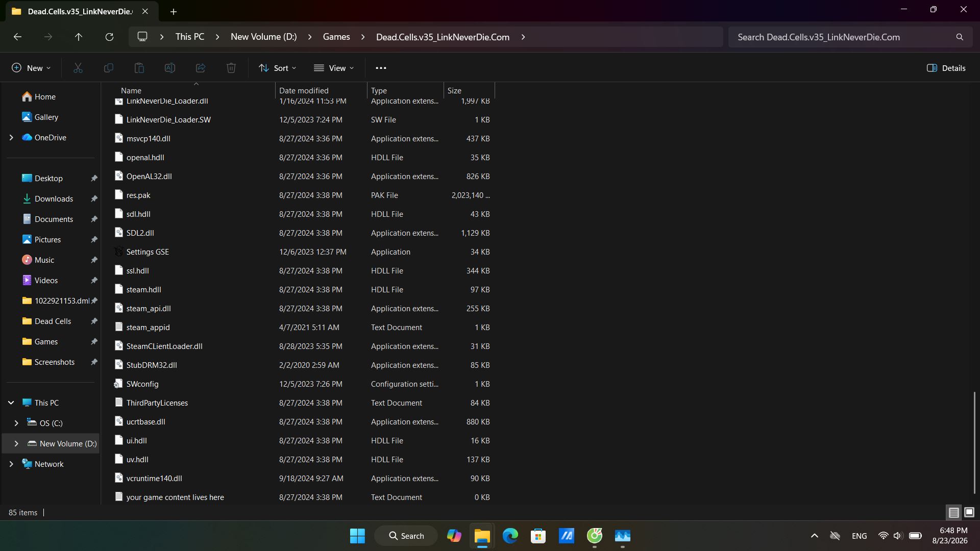Click the vertical scrollbar of file list
The image size is (980, 551).
[x=974, y=443]
